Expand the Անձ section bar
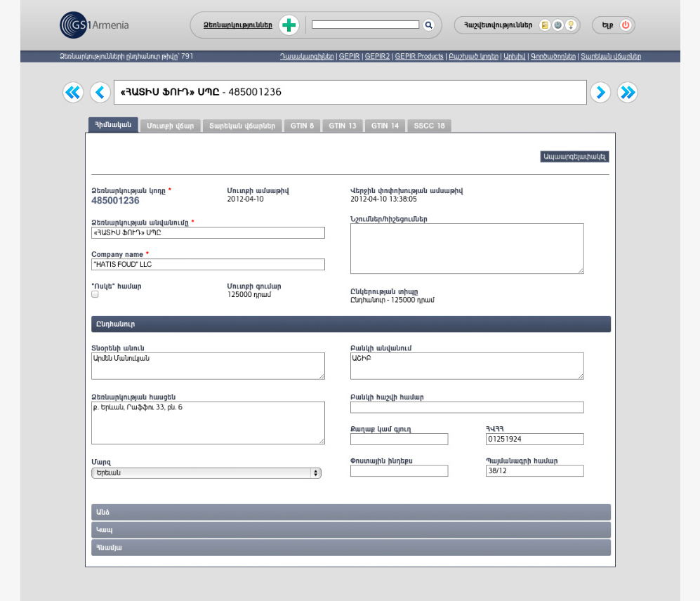The image size is (700, 601). (x=351, y=512)
